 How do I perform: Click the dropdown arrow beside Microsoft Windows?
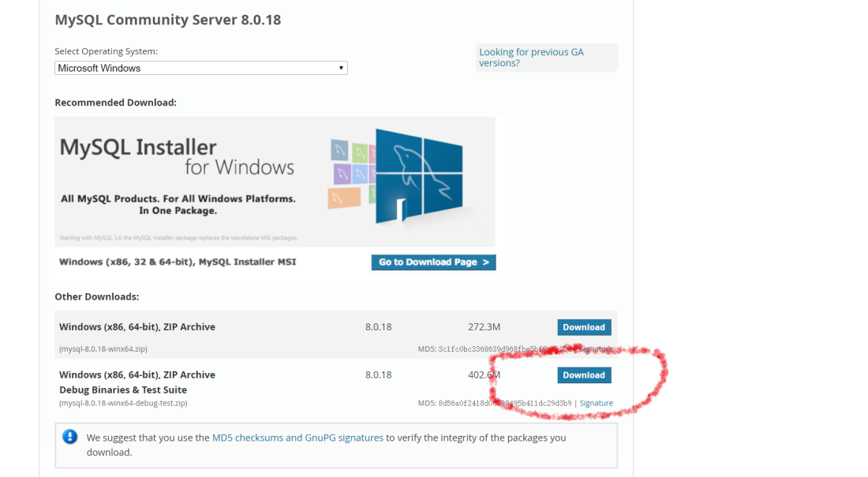point(341,68)
